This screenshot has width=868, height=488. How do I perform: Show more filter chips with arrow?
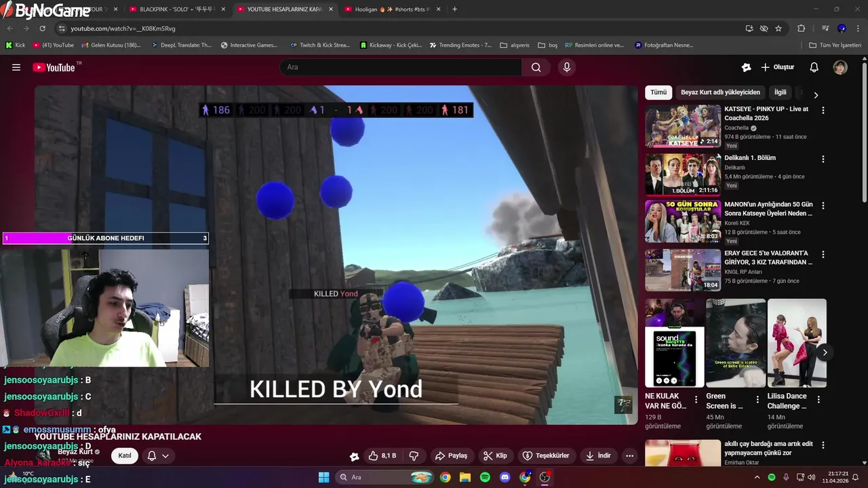point(816,95)
